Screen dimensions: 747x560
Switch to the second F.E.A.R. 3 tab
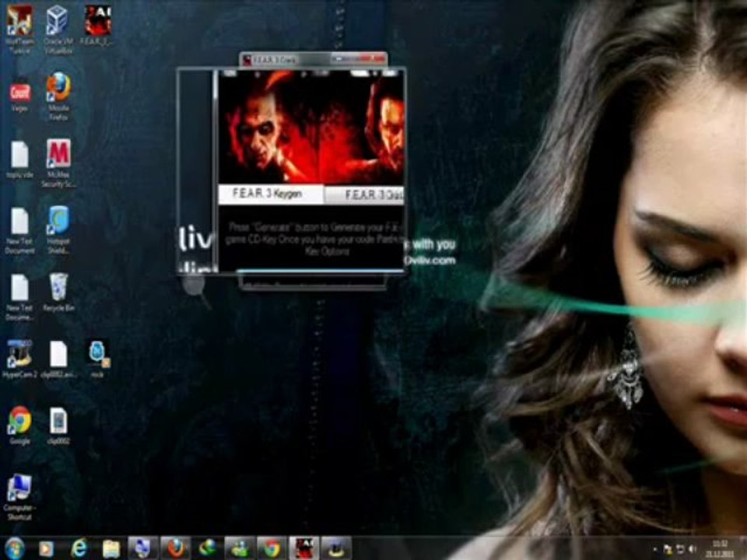tap(364, 194)
